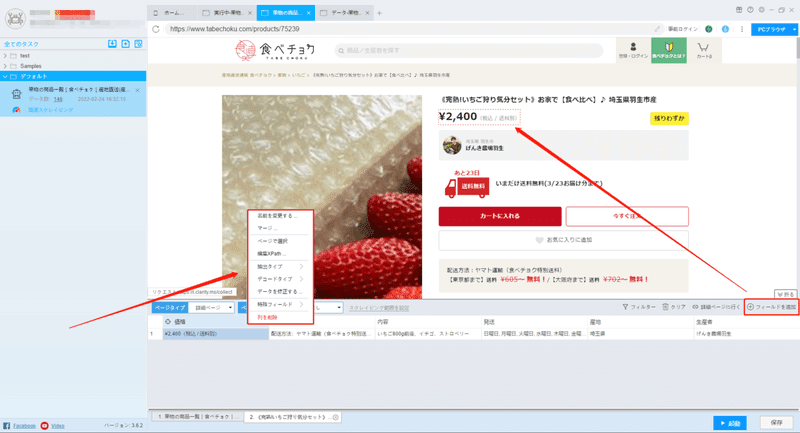Switch to the 実行中 browser tab
This screenshot has height=433, width=800.
pos(227,13)
